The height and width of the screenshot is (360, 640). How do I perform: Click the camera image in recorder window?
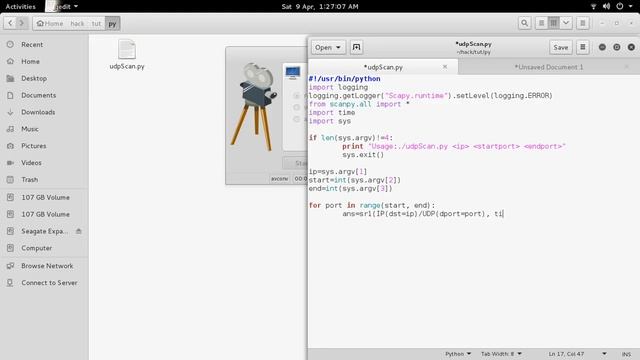pos(254,107)
